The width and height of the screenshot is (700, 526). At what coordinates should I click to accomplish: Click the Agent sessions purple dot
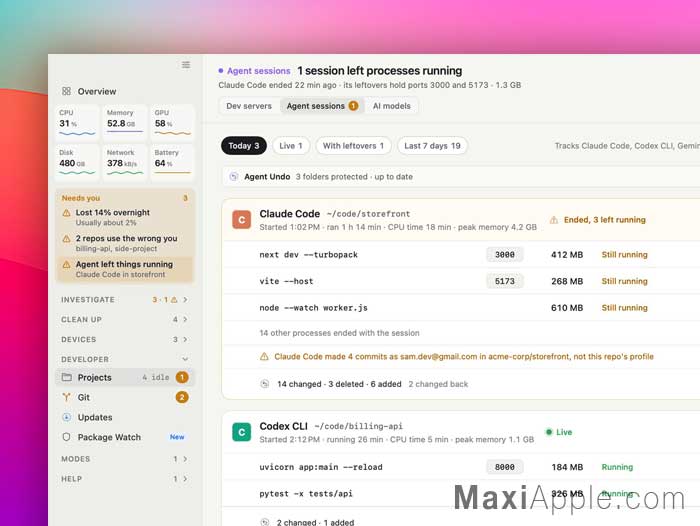click(221, 71)
